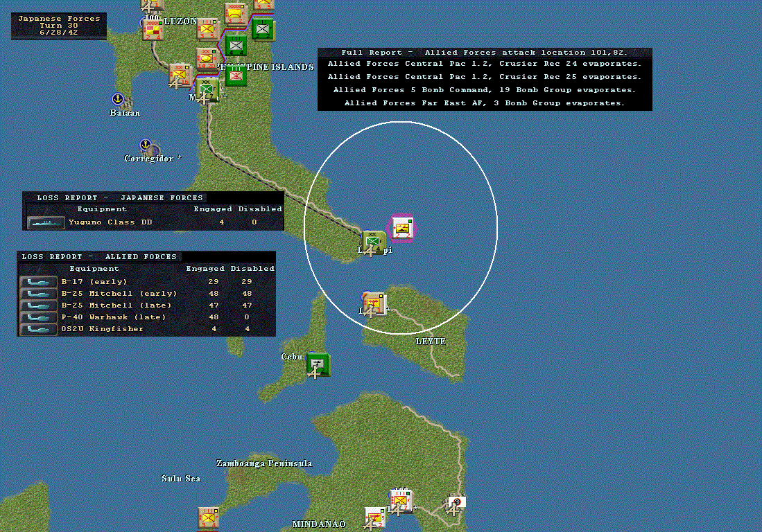The height and width of the screenshot is (532, 762).
Task: Select green unit above PHILIPPINE ISLANDS label
Action: click(236, 76)
